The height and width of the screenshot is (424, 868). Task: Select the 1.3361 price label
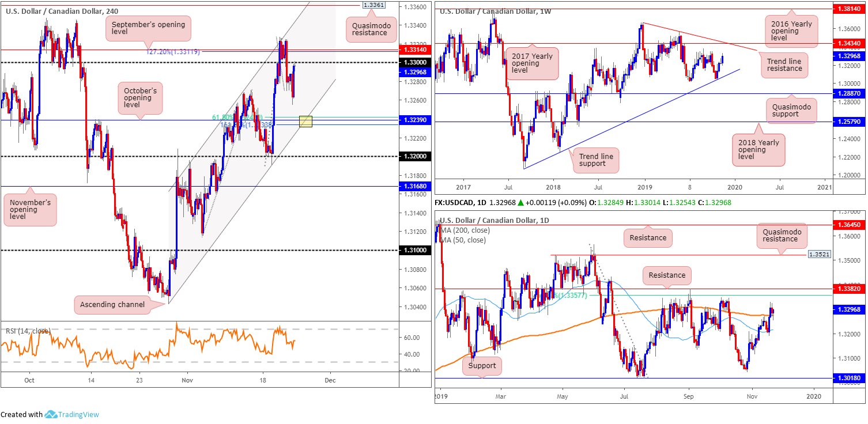coord(373,5)
